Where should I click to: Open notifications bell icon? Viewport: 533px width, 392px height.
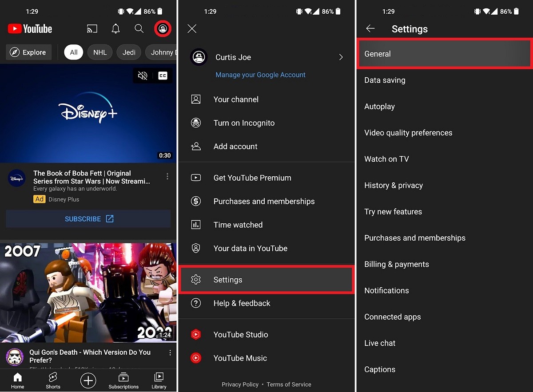(115, 29)
